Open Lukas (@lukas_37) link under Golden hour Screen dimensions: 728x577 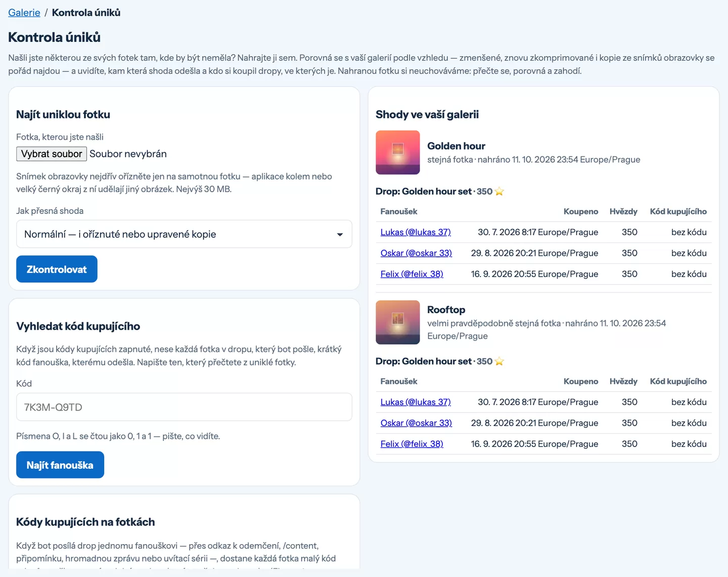[416, 232]
